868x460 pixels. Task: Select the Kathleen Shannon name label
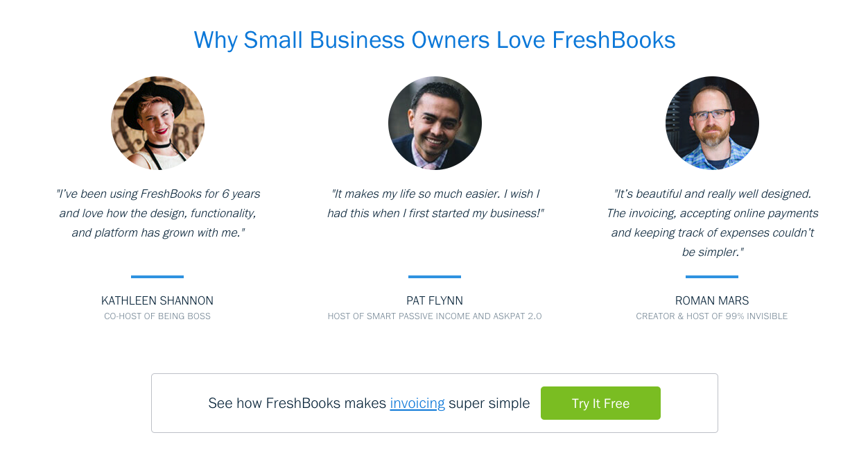pos(157,300)
